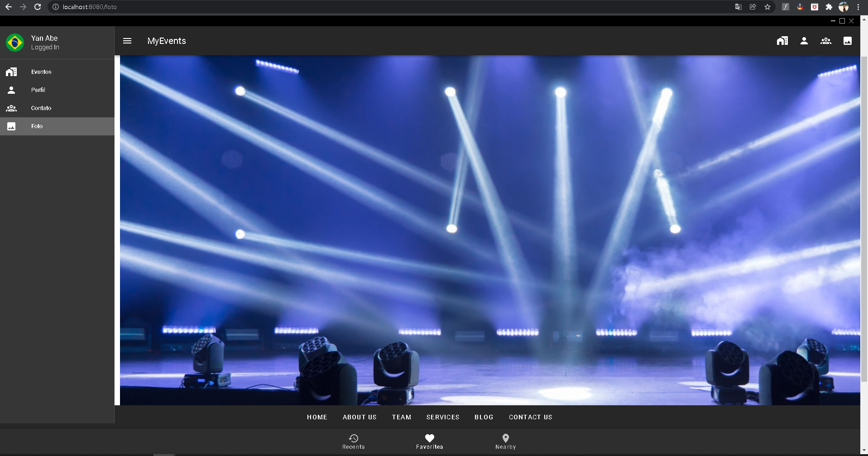Select Foto in the sidebar
The height and width of the screenshot is (456, 868).
tap(57, 126)
